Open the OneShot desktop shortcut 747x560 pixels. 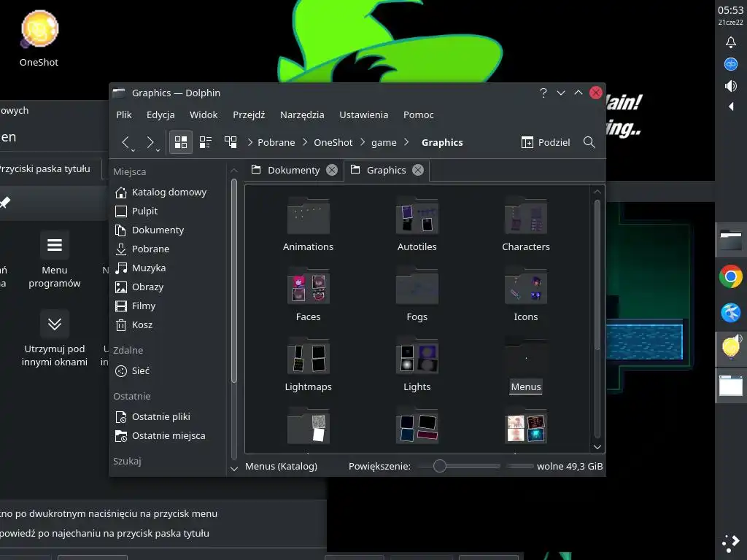(39, 38)
